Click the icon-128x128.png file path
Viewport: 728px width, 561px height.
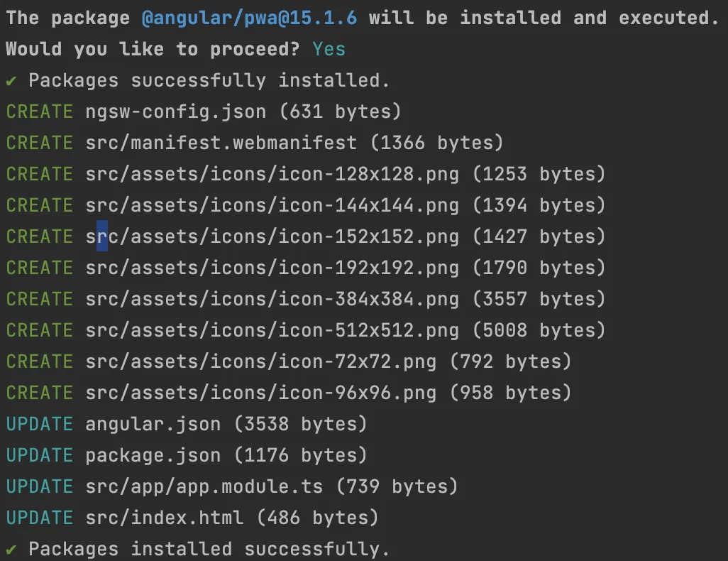272,175
